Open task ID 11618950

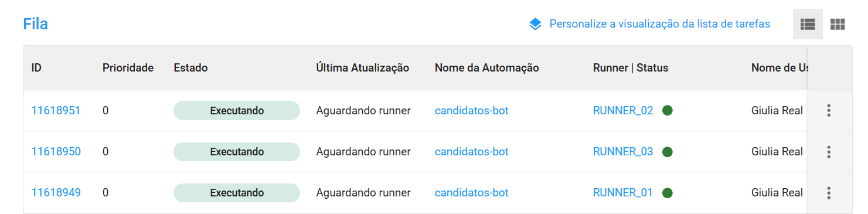click(56, 152)
